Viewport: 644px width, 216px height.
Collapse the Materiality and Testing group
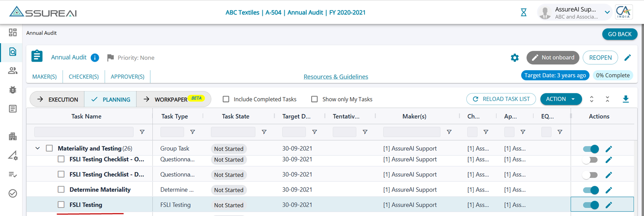37,148
